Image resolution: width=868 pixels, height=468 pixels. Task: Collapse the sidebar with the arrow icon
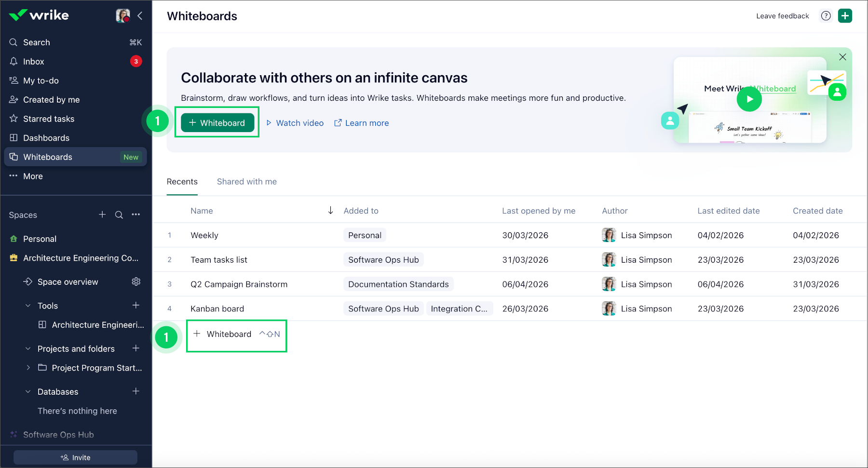point(140,16)
